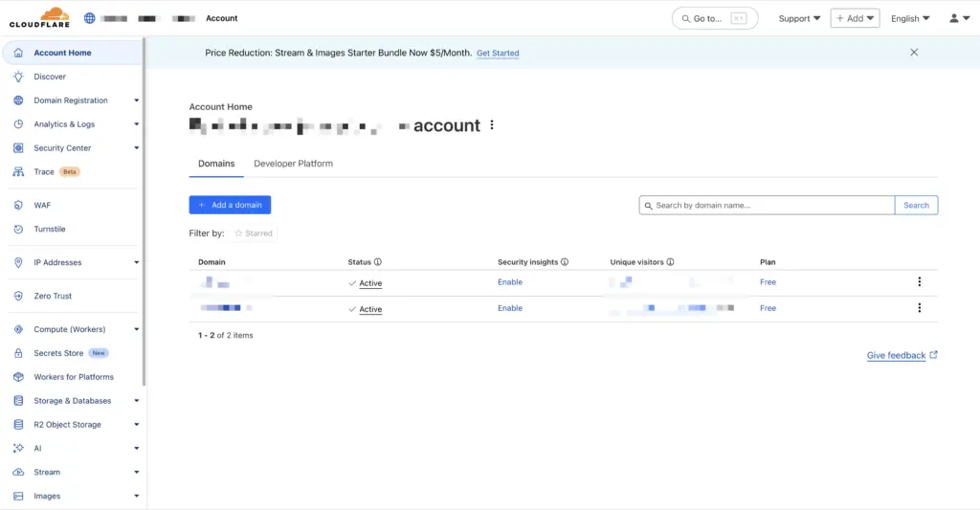The height and width of the screenshot is (510, 980).
Task: Click the Compute (Workers) icon
Action: (x=18, y=329)
